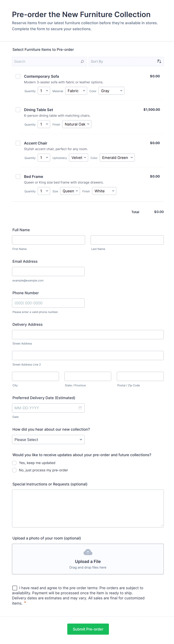Open the Emerald Green color dropdown
Viewport: 174px width, 644px height.
pos(117,158)
